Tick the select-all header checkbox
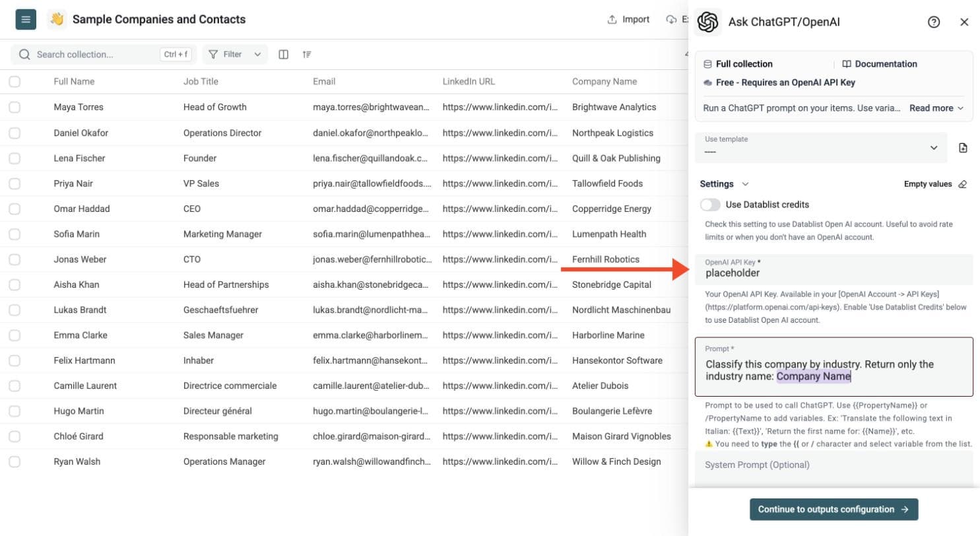 [x=15, y=82]
